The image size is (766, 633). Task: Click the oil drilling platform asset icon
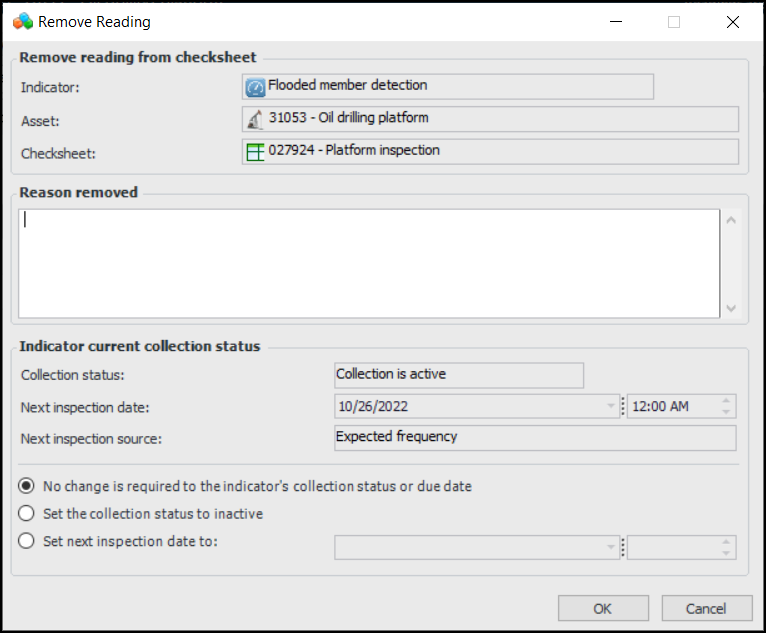click(255, 119)
